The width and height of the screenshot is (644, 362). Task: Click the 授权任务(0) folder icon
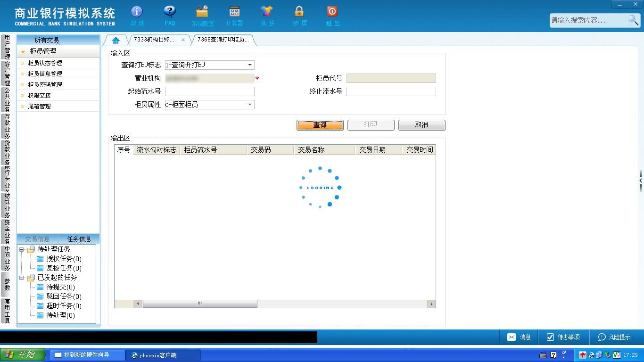40,259
